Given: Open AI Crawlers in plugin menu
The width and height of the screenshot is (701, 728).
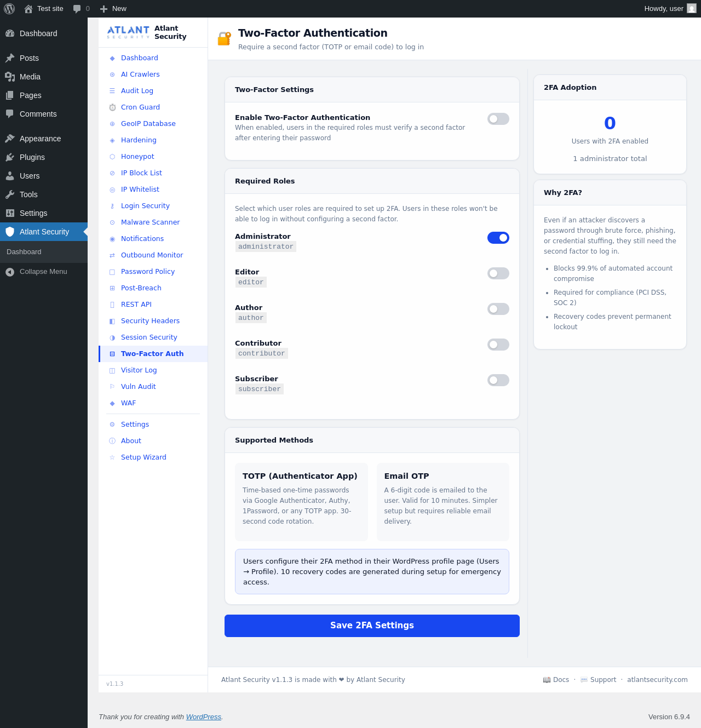Looking at the screenshot, I should pyautogui.click(x=153, y=74).
